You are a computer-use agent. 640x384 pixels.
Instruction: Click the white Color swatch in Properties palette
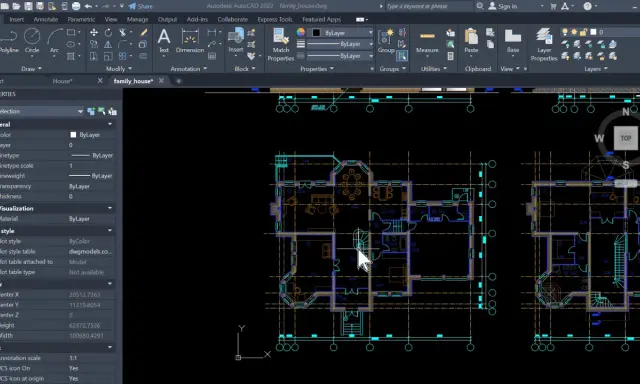point(73,135)
